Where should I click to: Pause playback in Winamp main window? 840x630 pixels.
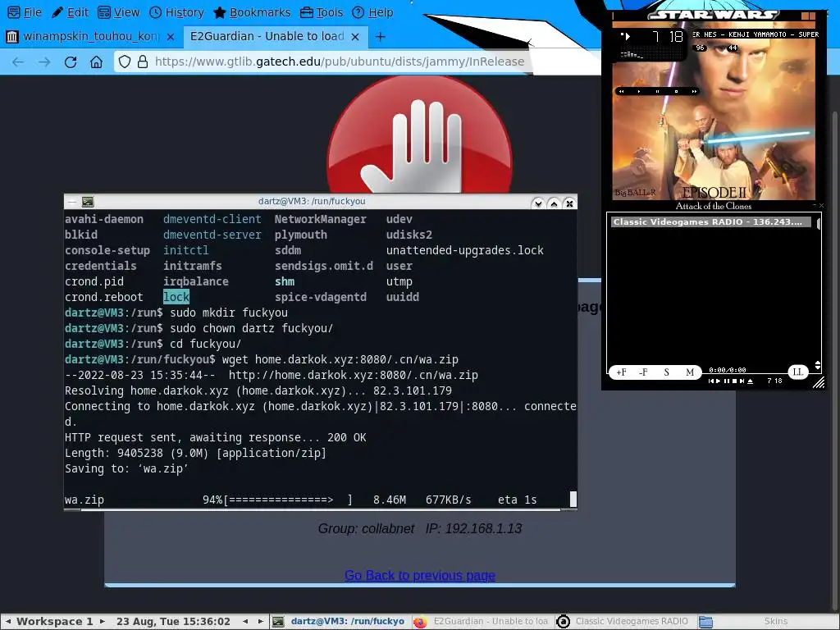tap(657, 92)
